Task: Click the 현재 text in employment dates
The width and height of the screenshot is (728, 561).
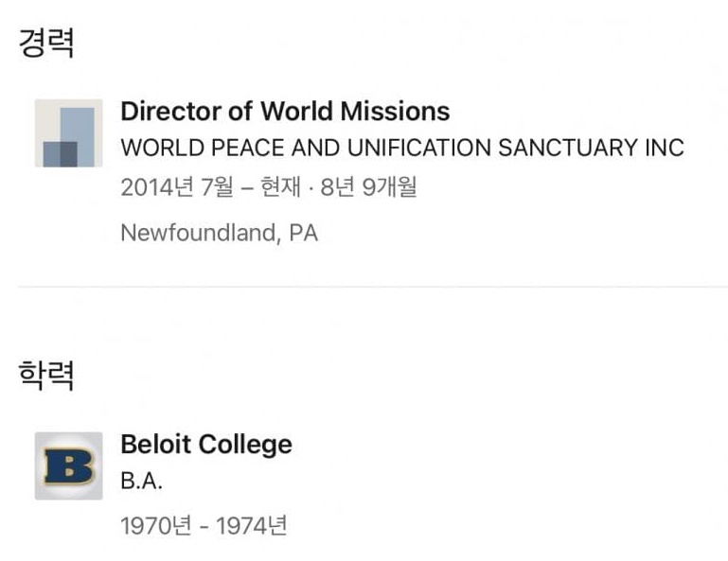Action: 280,187
